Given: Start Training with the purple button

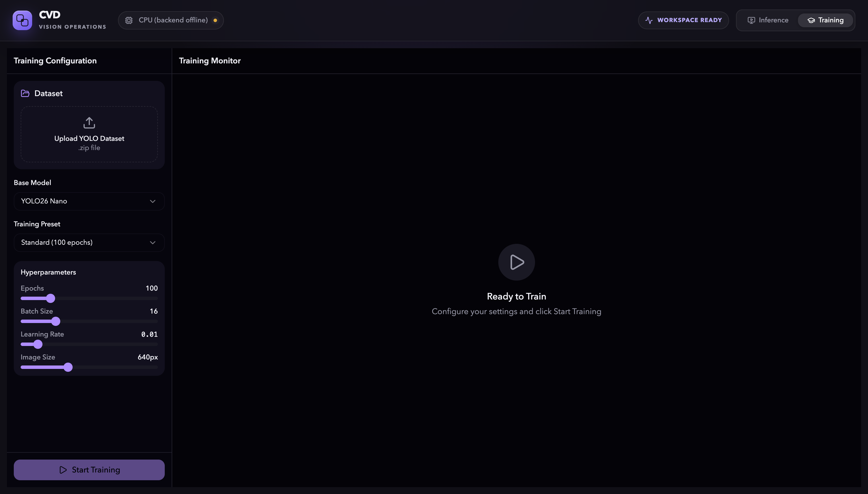Looking at the screenshot, I should pos(89,470).
